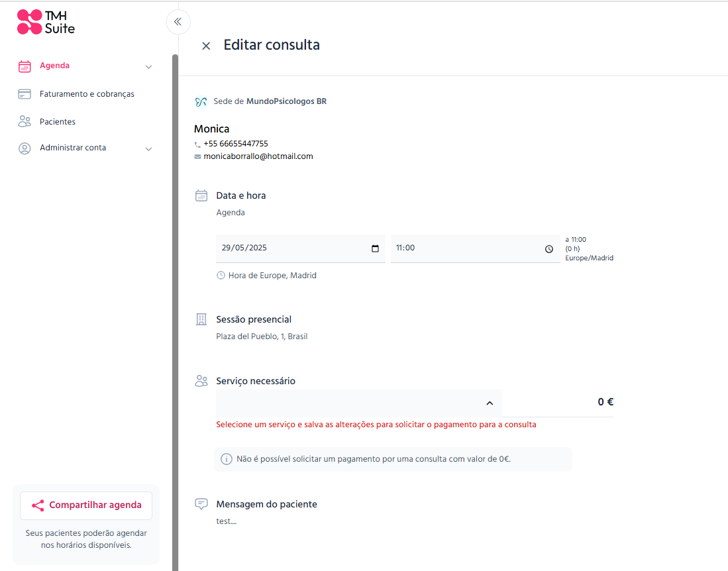Click the monicaborrallo@hotmail.com email

(258, 156)
